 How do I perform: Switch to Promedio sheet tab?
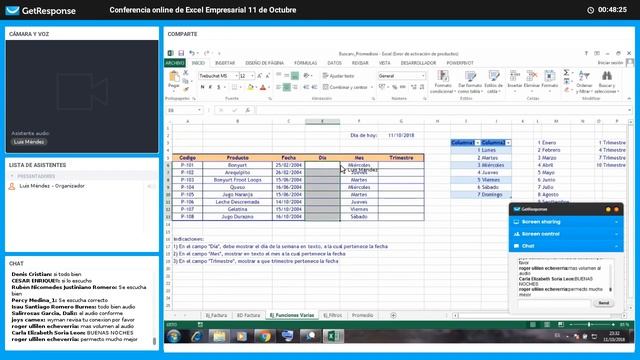362,316
